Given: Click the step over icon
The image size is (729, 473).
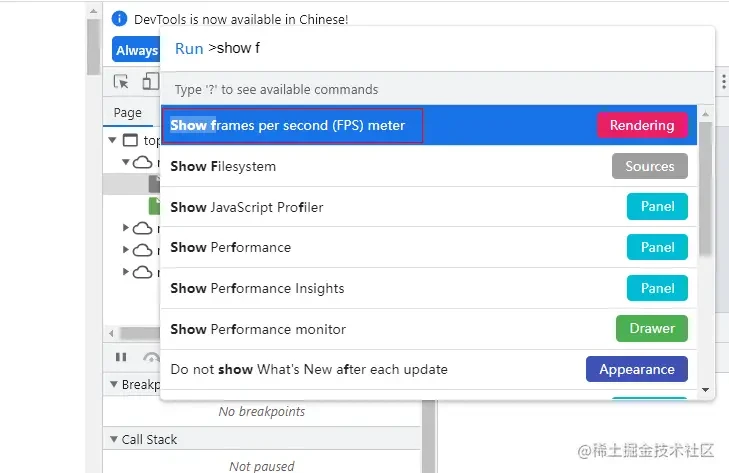Looking at the screenshot, I should pos(152,357).
